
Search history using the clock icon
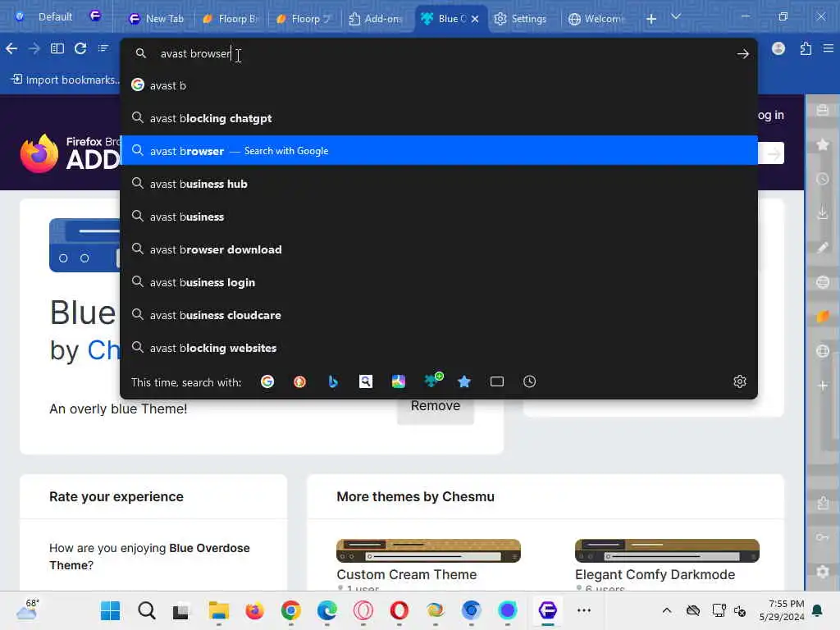[x=530, y=381]
